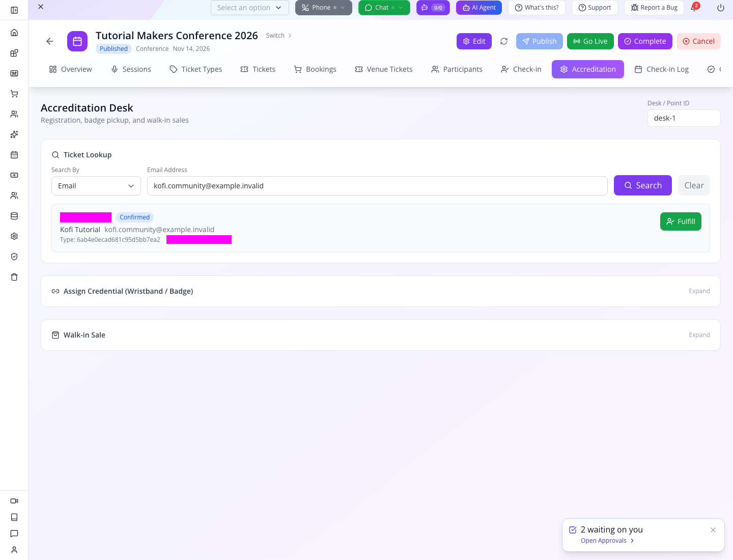Viewport: 733px width, 560px height.
Task: Go back with the left arrow
Action: pyautogui.click(x=50, y=41)
